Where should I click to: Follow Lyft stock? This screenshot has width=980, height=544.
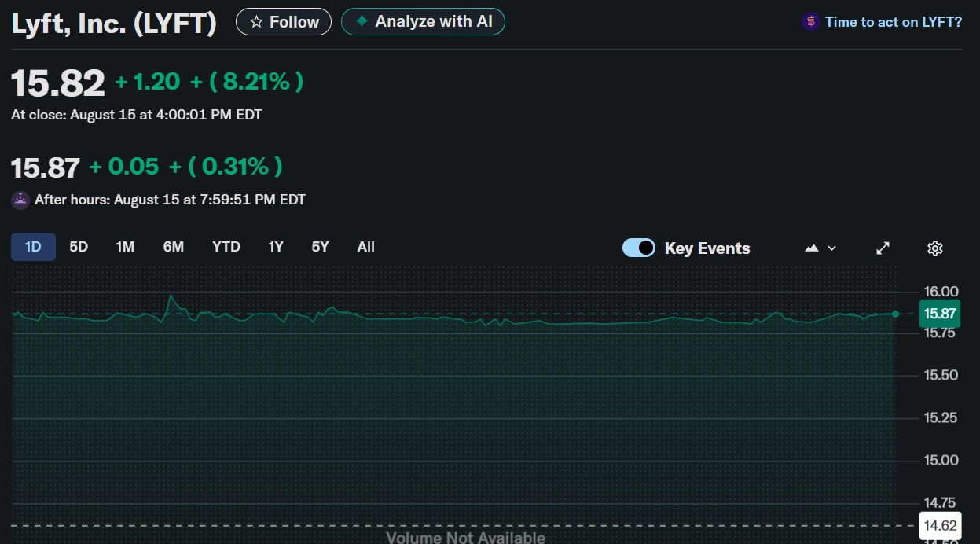(284, 22)
